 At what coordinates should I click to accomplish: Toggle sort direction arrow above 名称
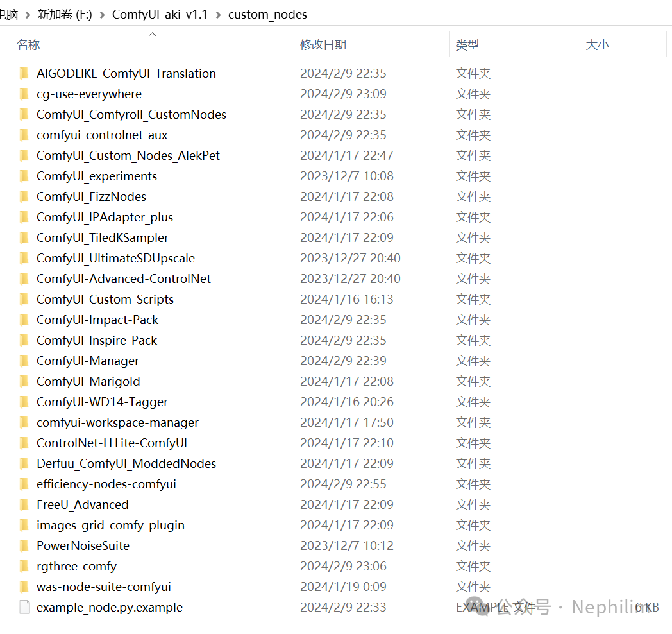point(152,34)
